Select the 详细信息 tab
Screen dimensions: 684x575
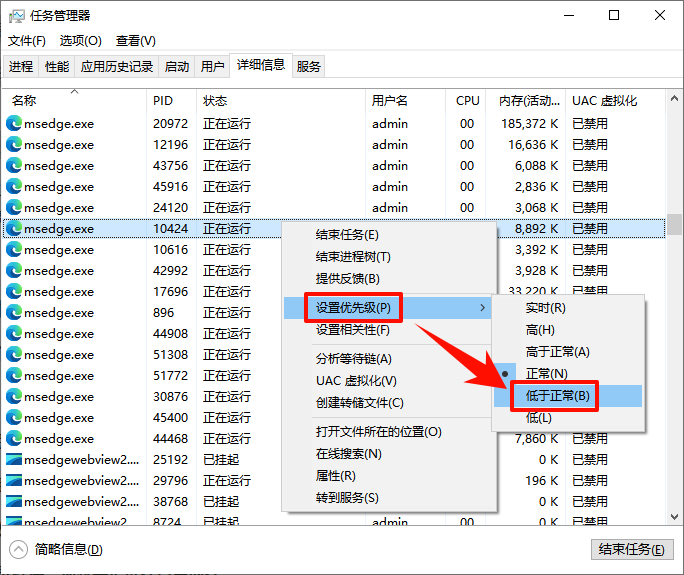click(x=261, y=65)
